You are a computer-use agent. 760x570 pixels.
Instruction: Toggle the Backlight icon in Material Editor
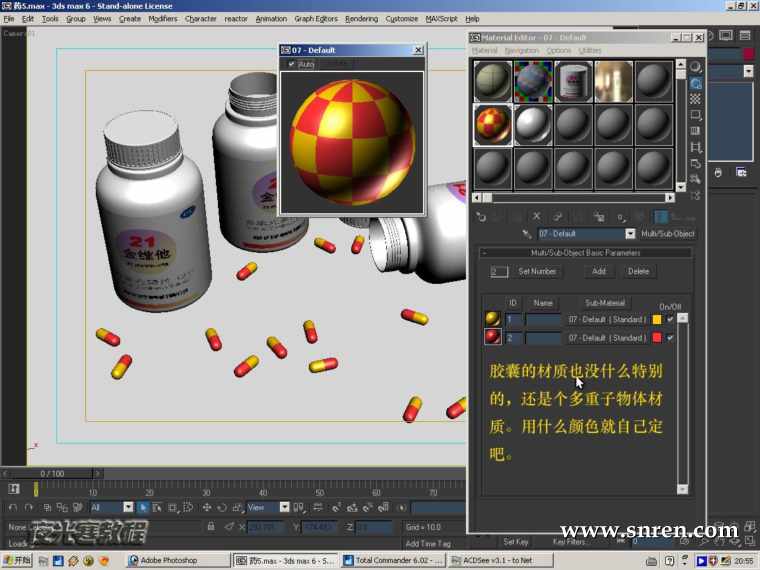pyautogui.click(x=696, y=84)
